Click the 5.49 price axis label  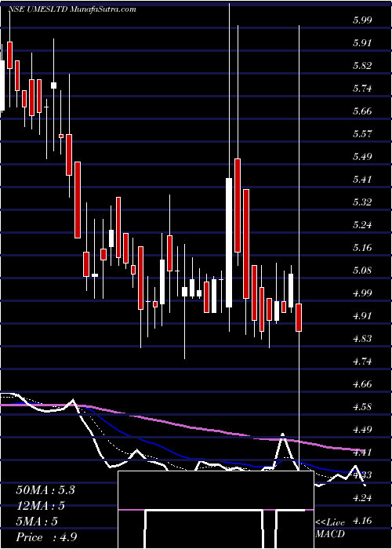pyautogui.click(x=362, y=157)
